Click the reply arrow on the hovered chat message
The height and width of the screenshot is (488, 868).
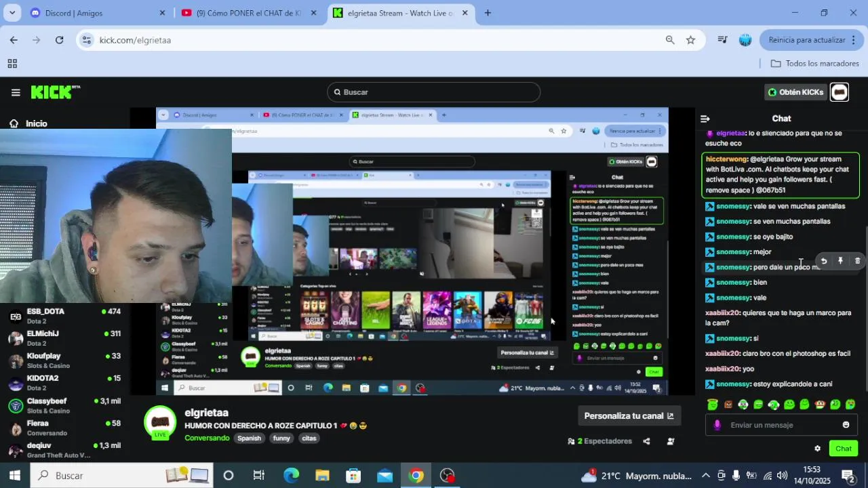click(824, 261)
